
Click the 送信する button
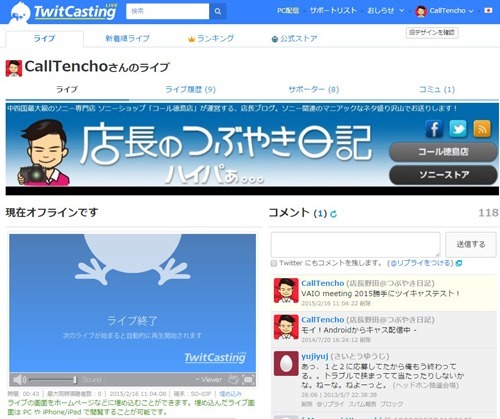(471, 245)
